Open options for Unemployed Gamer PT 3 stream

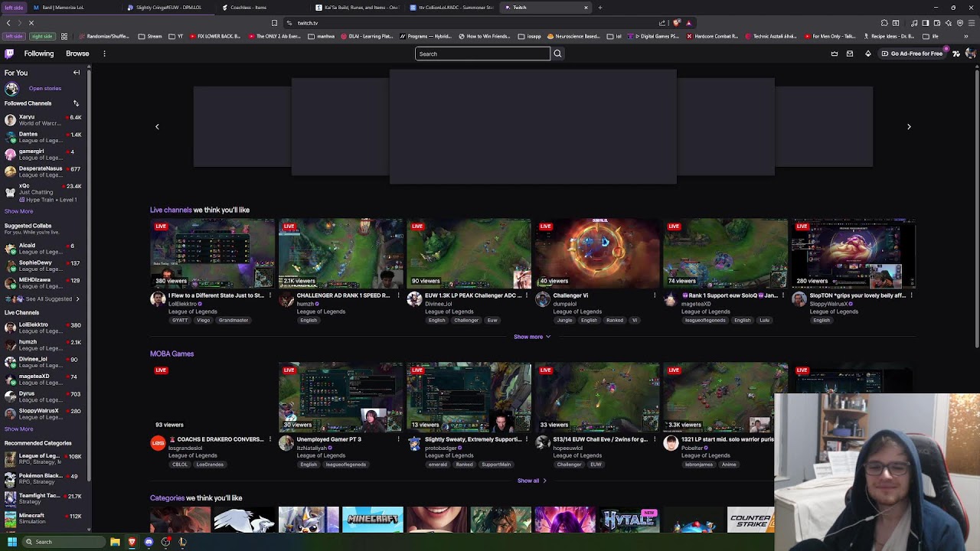398,439
